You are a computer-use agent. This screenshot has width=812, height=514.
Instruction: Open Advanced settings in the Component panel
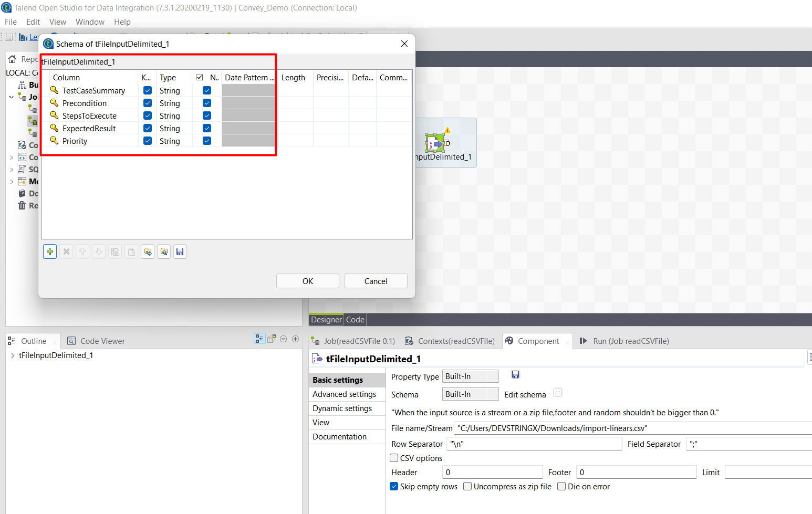coord(344,394)
